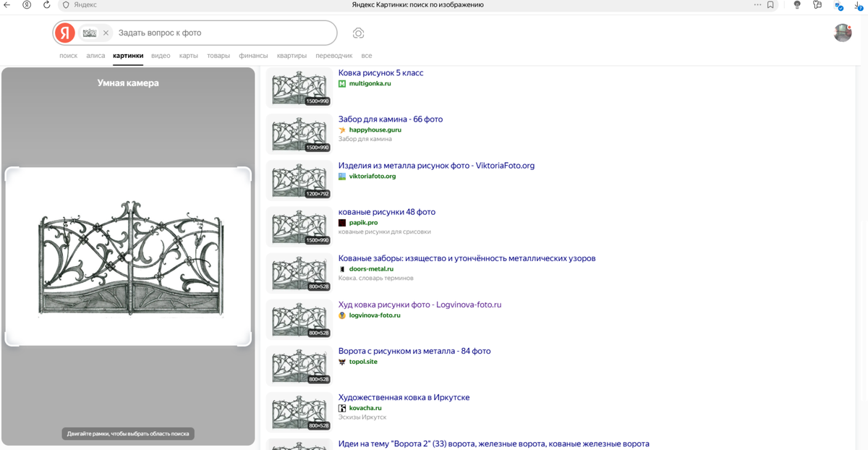Viewport: 868px width, 450px height.
Task: Click the "Эскизы Иркутск" caption
Action: point(362,417)
